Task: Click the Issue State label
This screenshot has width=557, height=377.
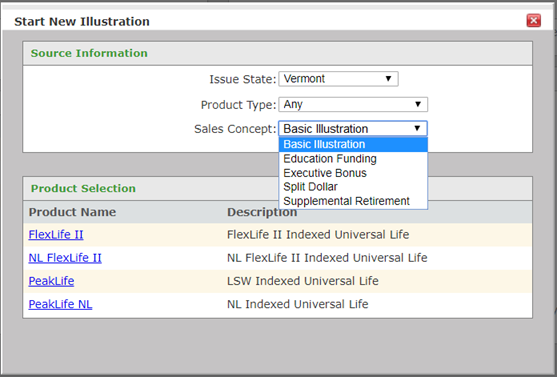Action: click(243, 79)
